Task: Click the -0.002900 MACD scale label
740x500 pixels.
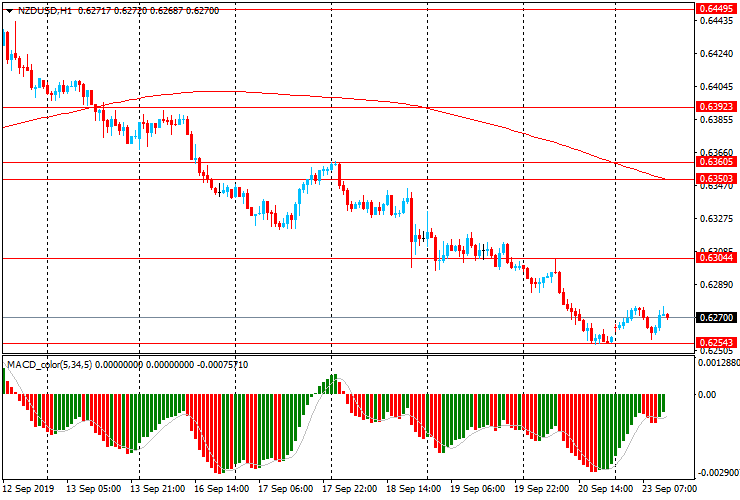Action: click(718, 472)
